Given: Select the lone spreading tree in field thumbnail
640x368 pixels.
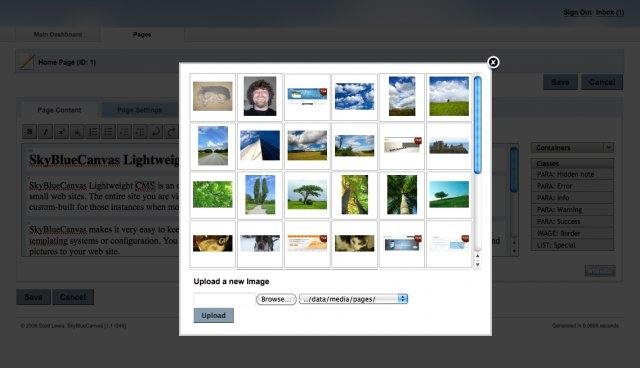Looking at the screenshot, I should 307,195.
